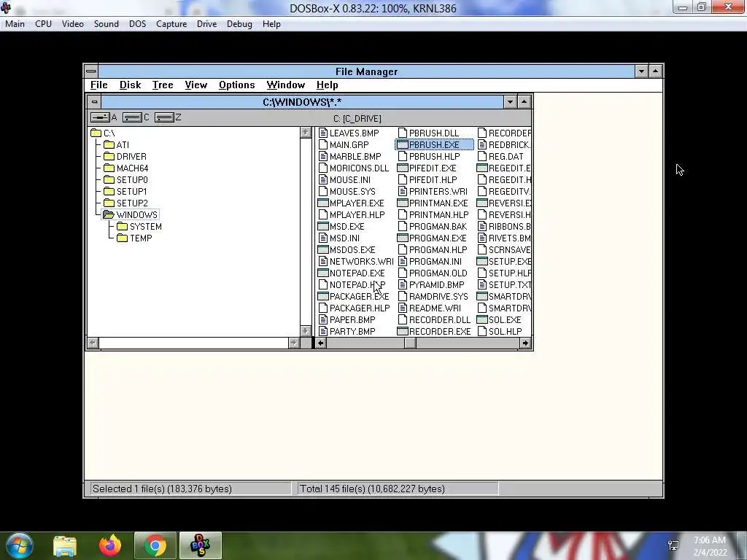Select the PIFEDIT.EXE program icon
The width and height of the screenshot is (747, 560).
403,168
